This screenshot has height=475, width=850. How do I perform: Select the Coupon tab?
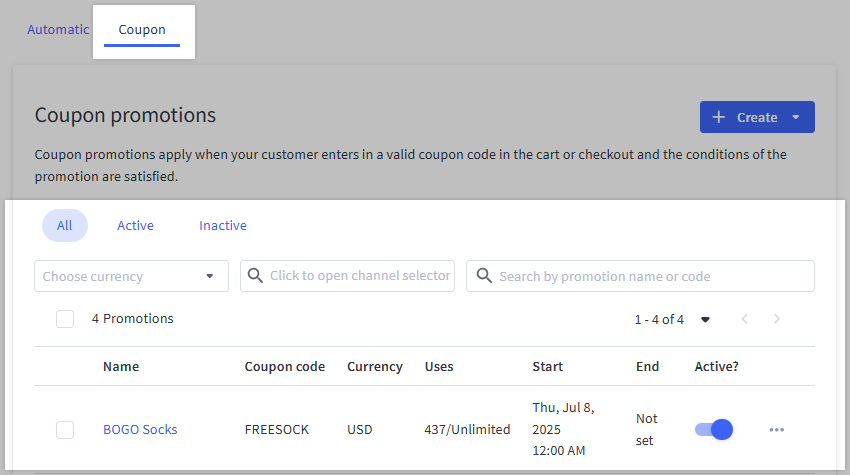[x=142, y=30]
